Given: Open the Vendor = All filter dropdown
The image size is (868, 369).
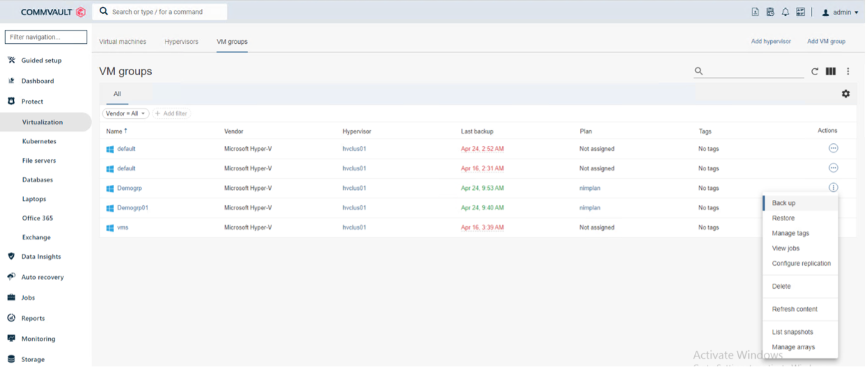Looking at the screenshot, I should tap(125, 113).
